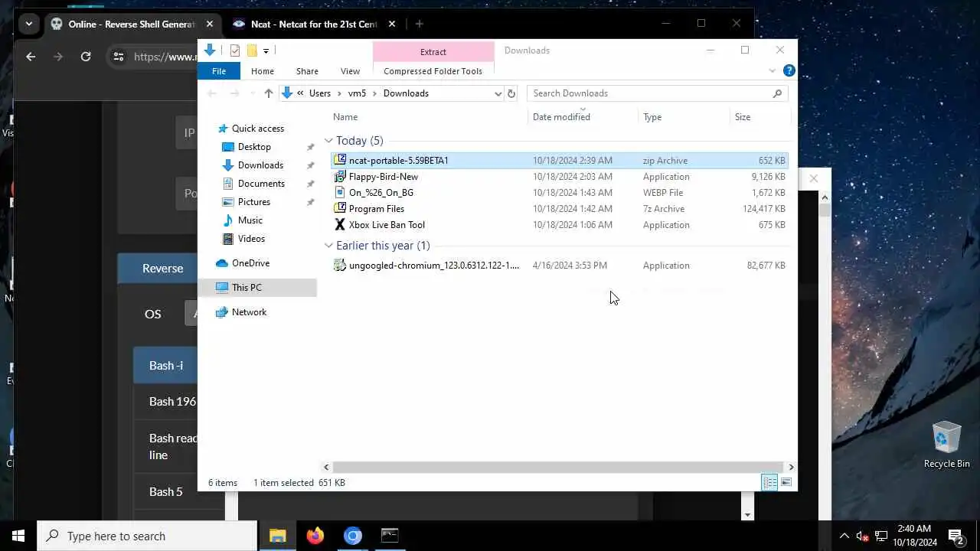Viewport: 980px width, 551px height.
Task: Select ncat-portable-5.59BETA1 zip file
Action: [x=560, y=161]
